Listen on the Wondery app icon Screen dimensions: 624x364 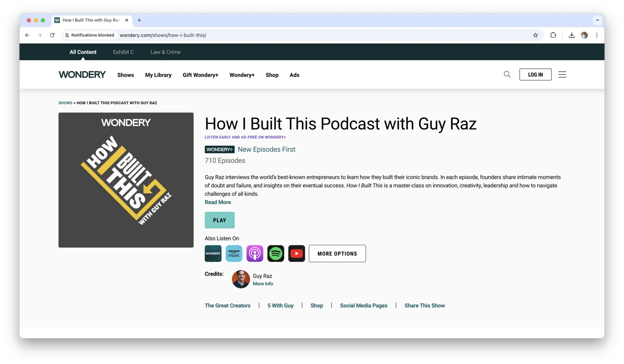pyautogui.click(x=213, y=253)
